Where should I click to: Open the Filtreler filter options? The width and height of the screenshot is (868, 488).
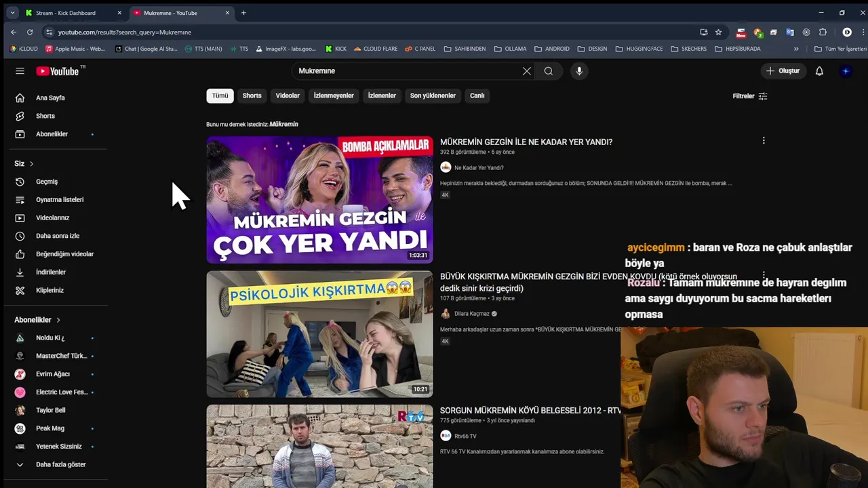[750, 96]
